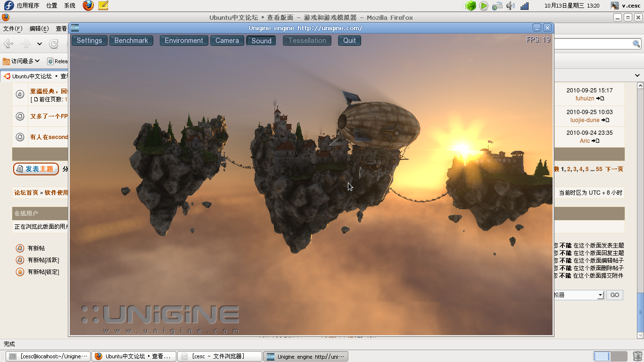This screenshot has width=644, height=362.
Task: Click workspace switcher first workspace
Action: [602, 356]
